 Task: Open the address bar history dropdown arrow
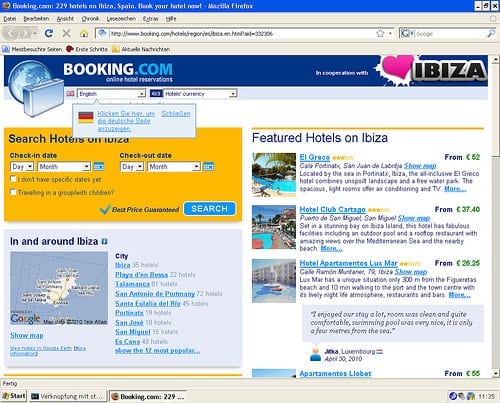[x=390, y=33]
